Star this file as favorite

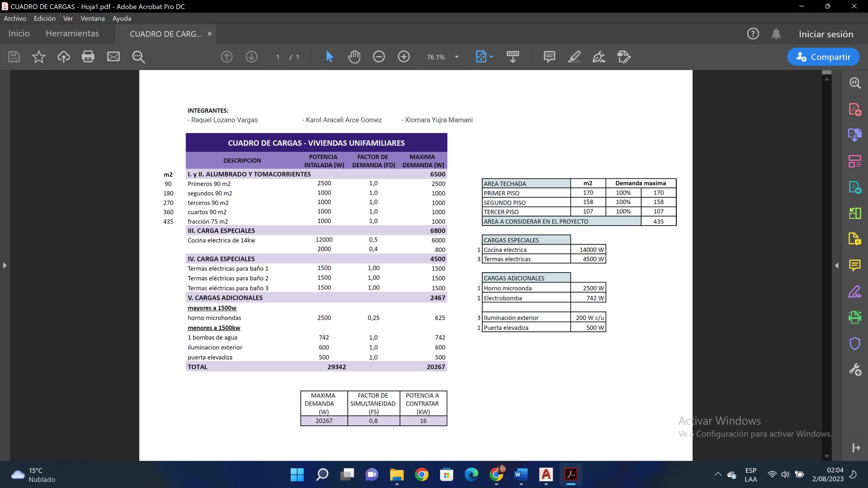point(38,57)
